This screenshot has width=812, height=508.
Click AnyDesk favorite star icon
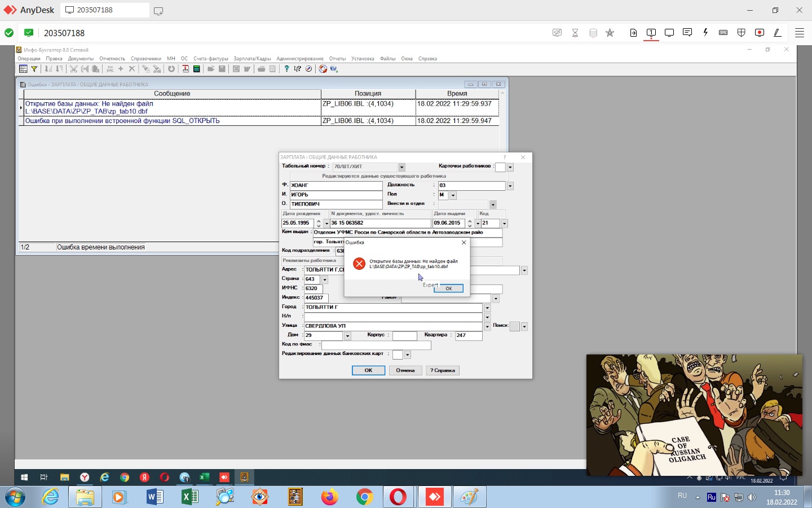click(x=610, y=33)
